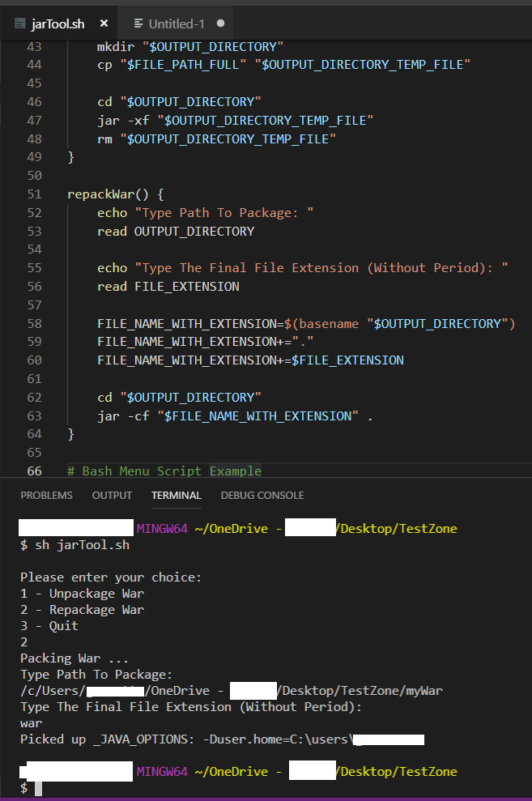Click the jar -xf command on line 47
This screenshot has height=801, width=532.
point(123,120)
